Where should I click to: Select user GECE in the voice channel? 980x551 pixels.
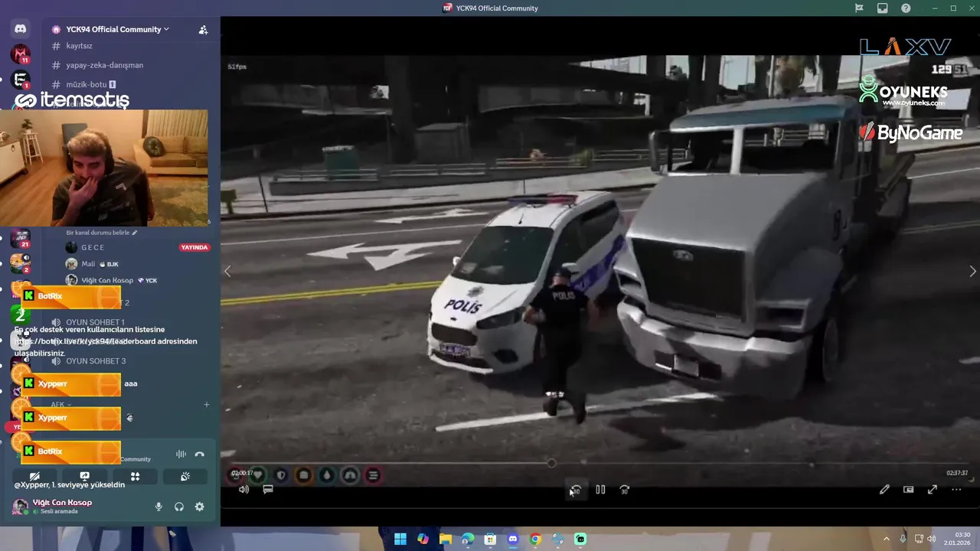[93, 247]
